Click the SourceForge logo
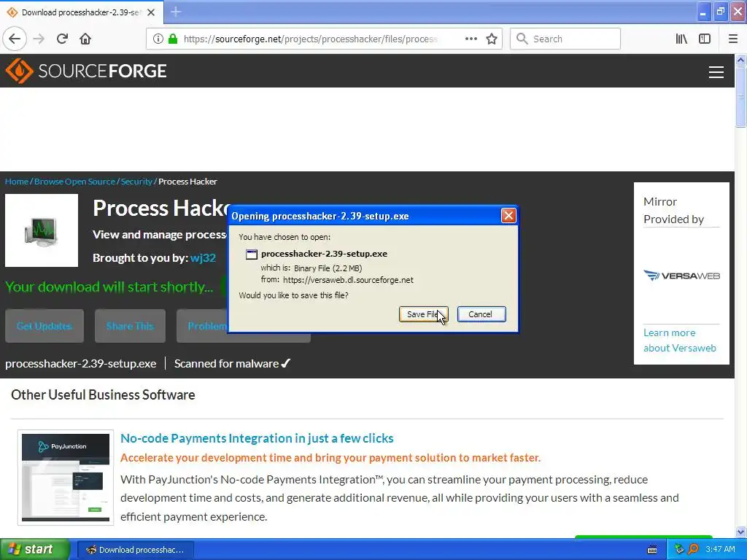This screenshot has height=560, width=747. coord(86,71)
